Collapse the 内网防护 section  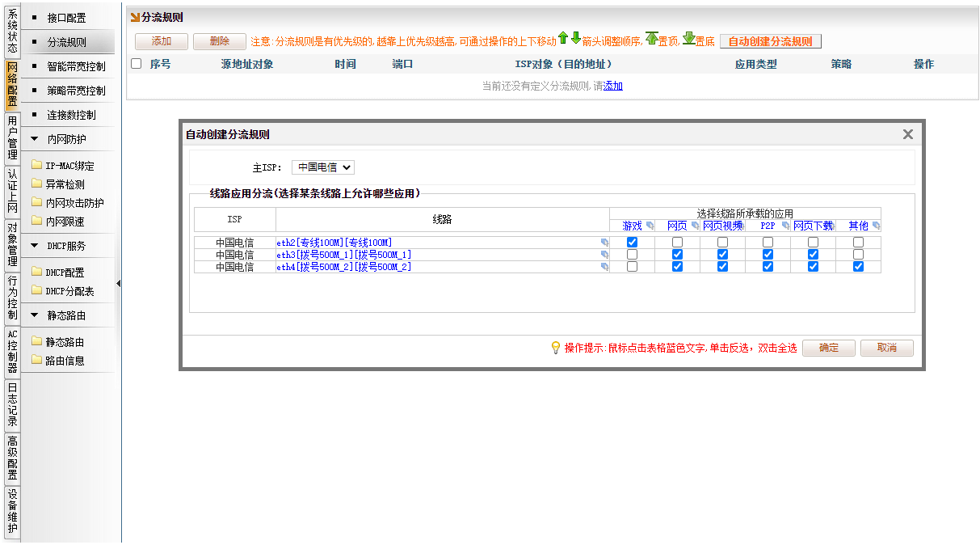point(35,139)
